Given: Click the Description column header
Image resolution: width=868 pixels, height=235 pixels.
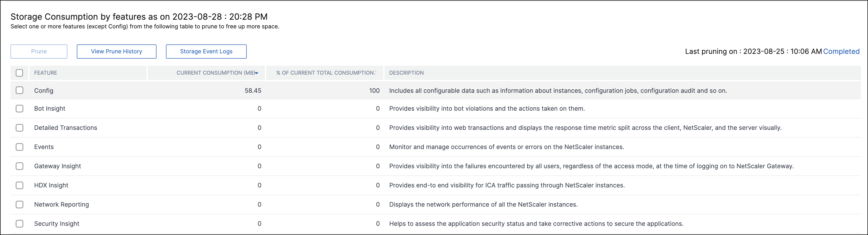Looking at the screenshot, I should coord(406,73).
